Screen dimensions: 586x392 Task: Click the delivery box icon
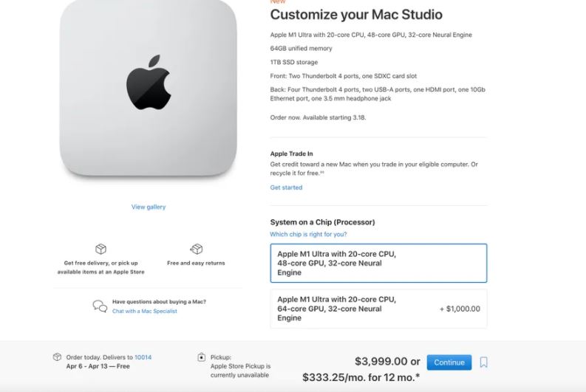pos(100,250)
